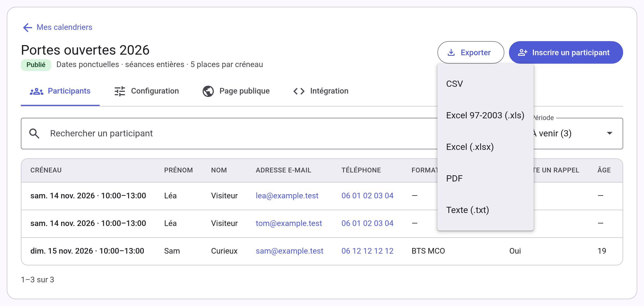Click the Intégration code brackets icon

(299, 91)
